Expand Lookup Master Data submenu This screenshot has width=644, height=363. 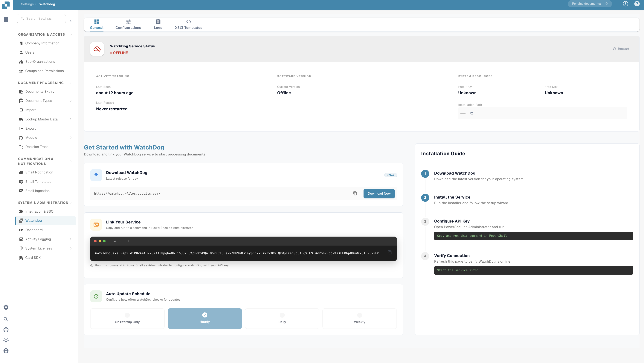click(71, 119)
